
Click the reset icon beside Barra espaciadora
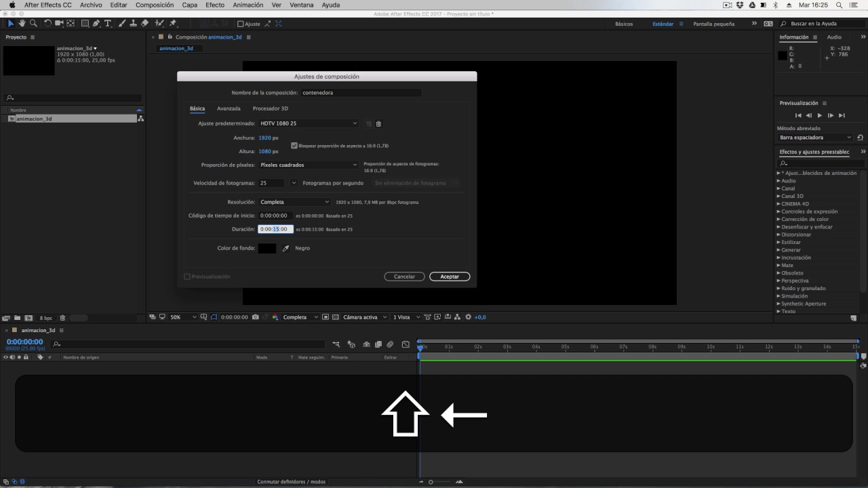[x=860, y=138]
